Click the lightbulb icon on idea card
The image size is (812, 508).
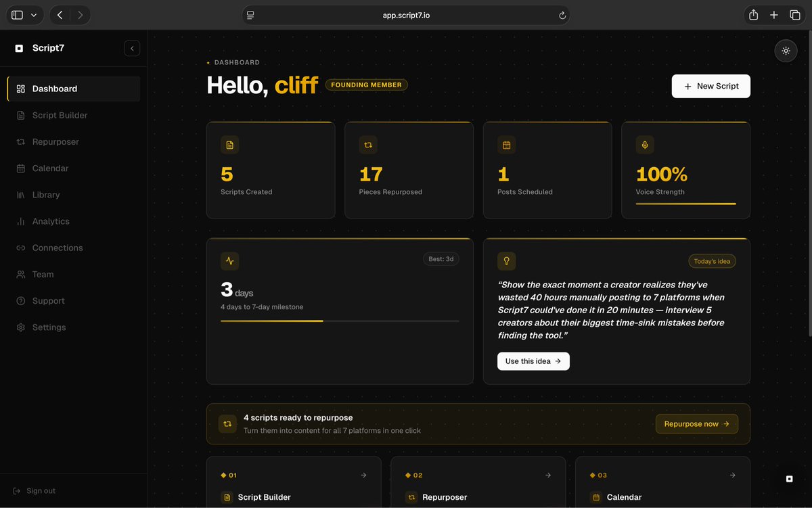tap(506, 261)
